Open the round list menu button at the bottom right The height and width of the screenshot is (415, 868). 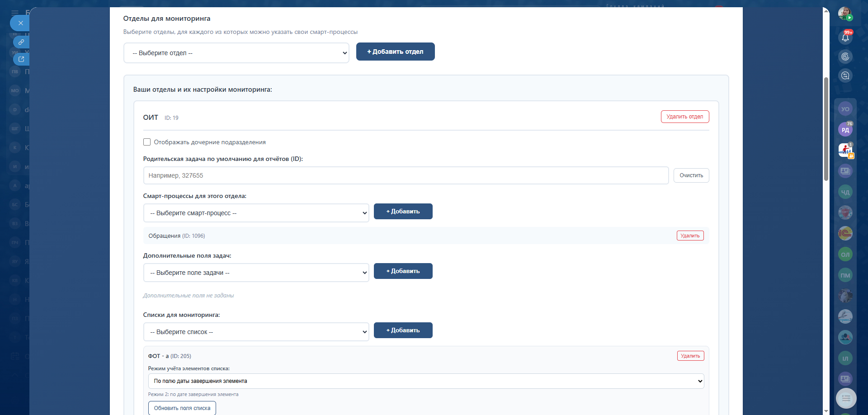point(846,399)
